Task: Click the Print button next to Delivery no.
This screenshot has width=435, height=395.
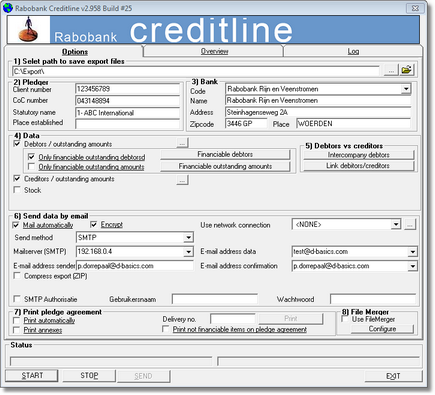Action: click(291, 318)
